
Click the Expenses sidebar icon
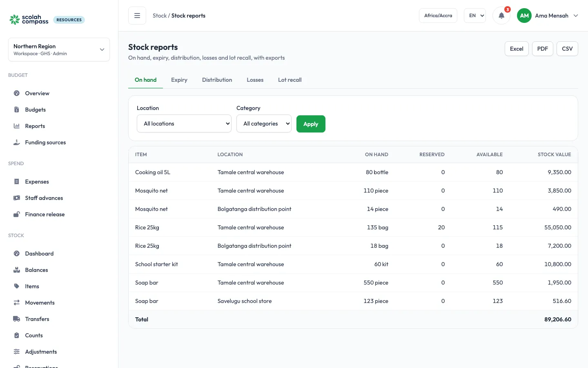(x=17, y=182)
